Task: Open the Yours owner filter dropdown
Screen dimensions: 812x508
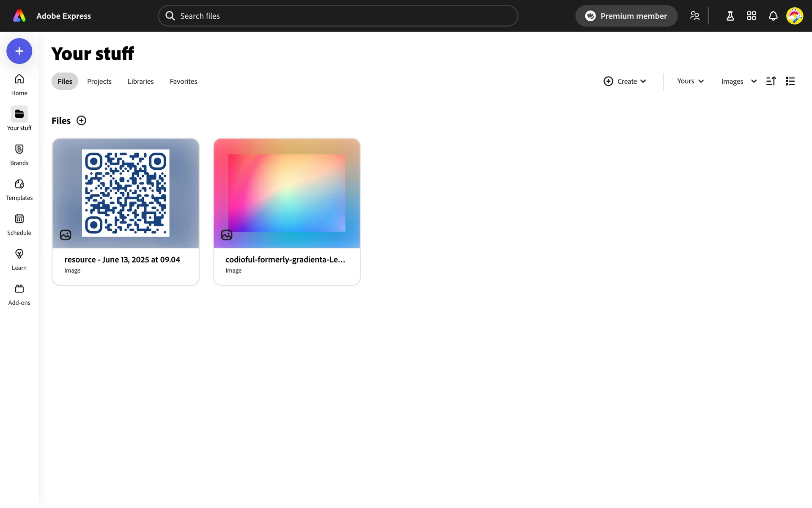Action: [690, 81]
